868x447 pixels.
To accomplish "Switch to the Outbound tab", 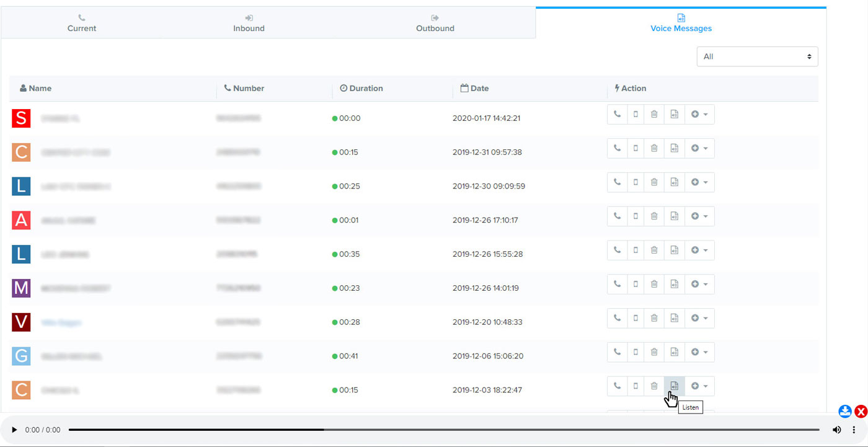I will tap(434, 23).
